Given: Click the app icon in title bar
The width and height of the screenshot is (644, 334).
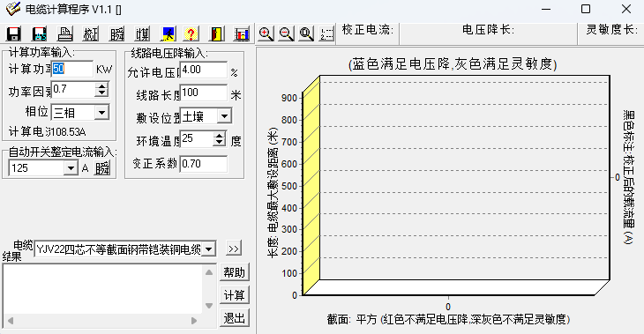Looking at the screenshot, I should pyautogui.click(x=12, y=9).
